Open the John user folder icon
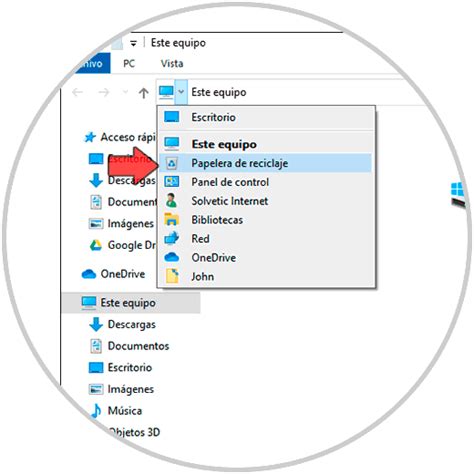This screenshot has height=474, width=474. point(172,276)
